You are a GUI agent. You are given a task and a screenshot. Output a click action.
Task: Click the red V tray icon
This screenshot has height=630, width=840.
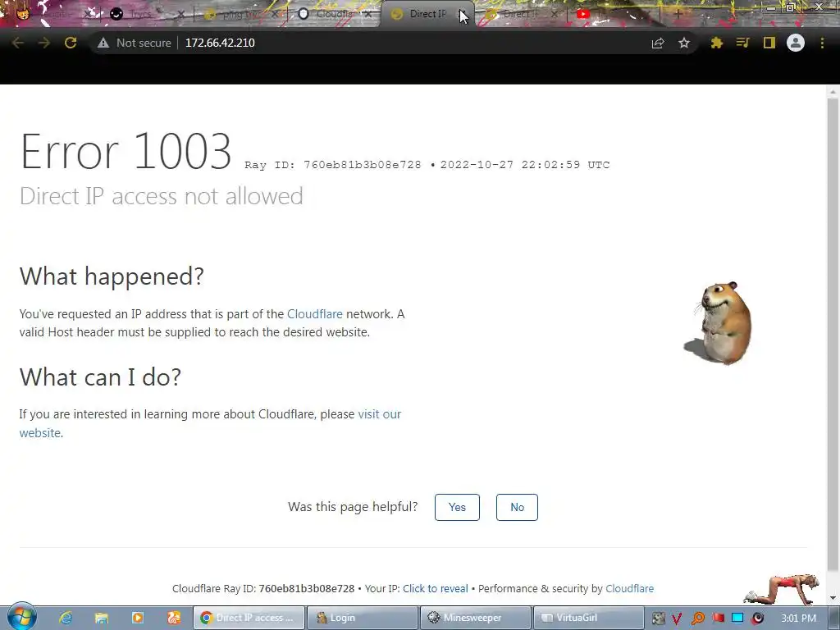tap(677, 619)
